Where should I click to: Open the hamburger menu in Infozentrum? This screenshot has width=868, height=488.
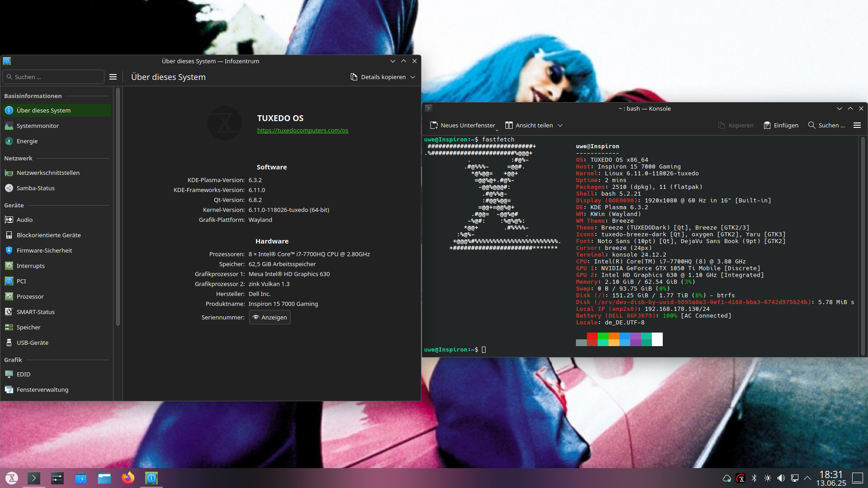[x=113, y=77]
